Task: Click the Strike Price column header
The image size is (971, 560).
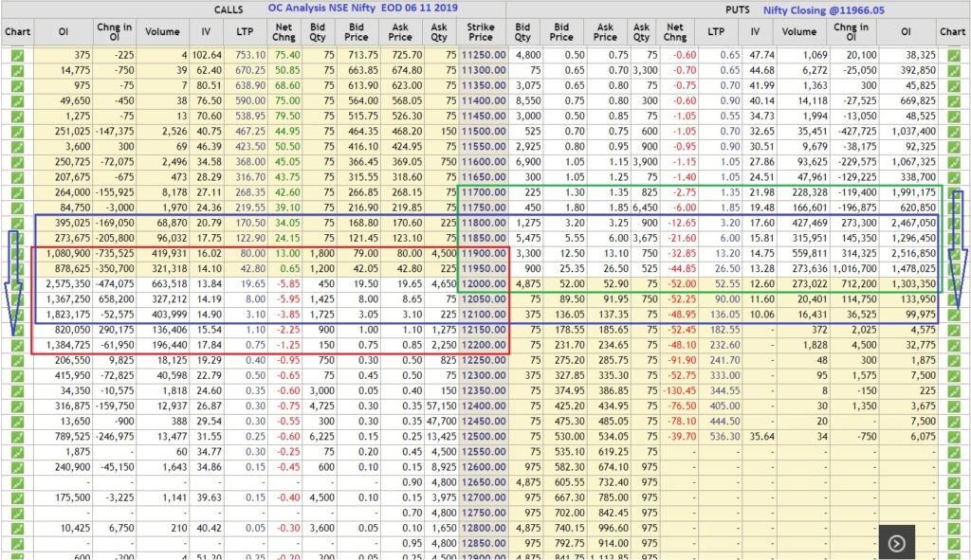Action: click(x=481, y=31)
